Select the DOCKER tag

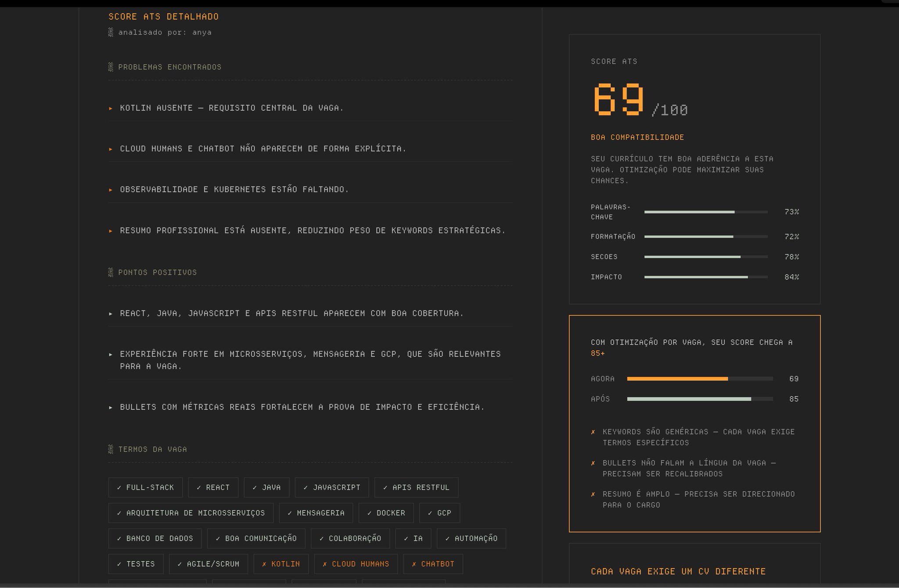[x=386, y=513]
